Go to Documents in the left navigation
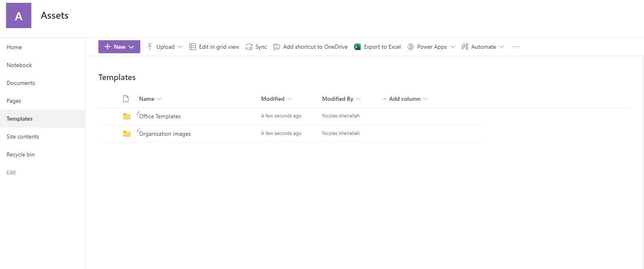 coord(21,83)
